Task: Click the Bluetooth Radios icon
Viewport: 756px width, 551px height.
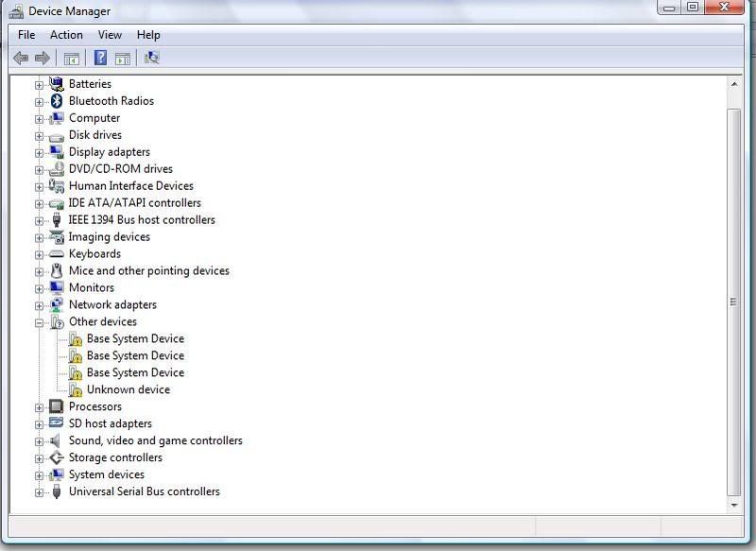Action: [57, 101]
